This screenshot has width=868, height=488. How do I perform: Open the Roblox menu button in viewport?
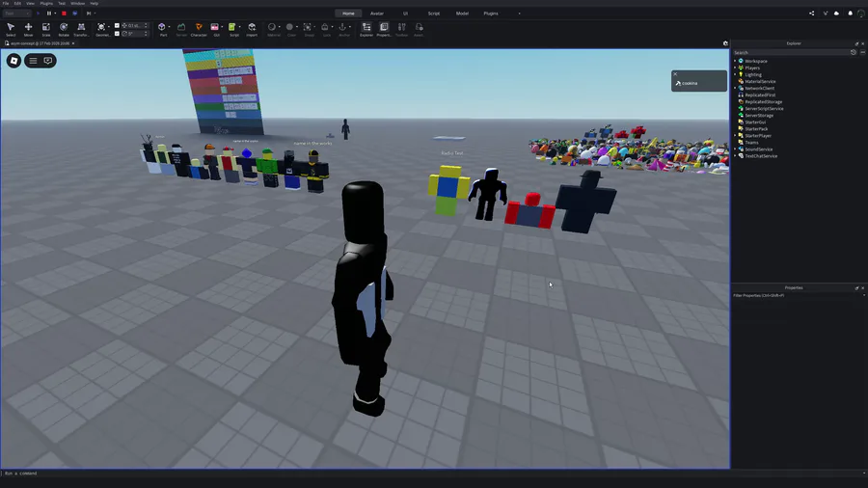pos(14,61)
